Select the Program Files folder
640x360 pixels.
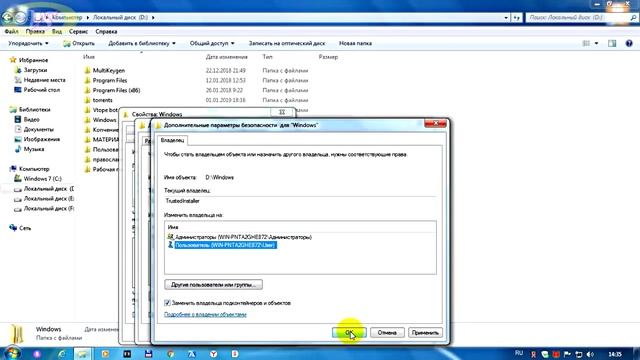coord(110,80)
